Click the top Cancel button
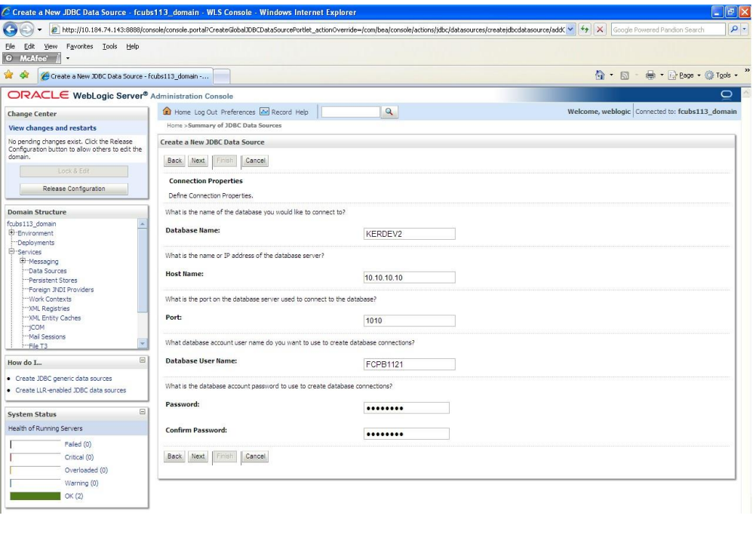Screen dimensions: 756x537 pos(255,161)
